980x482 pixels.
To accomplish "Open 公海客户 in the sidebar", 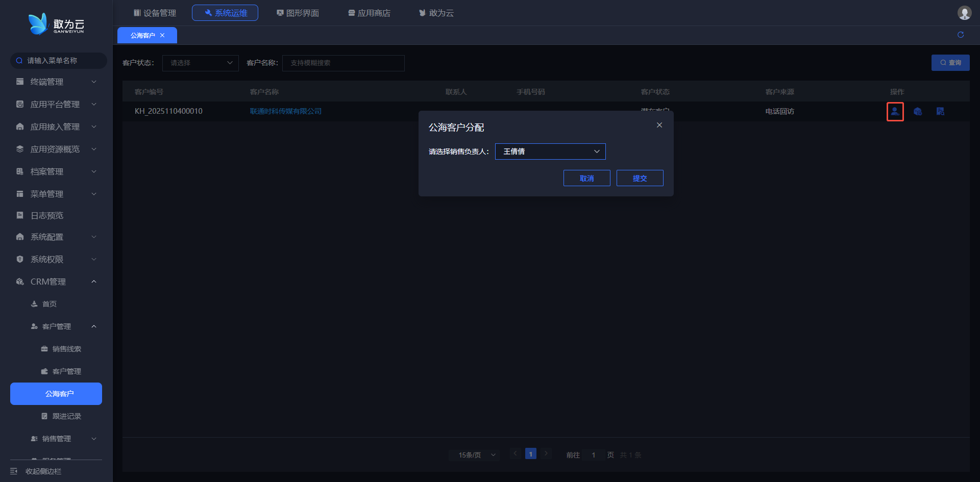I will click(x=56, y=394).
